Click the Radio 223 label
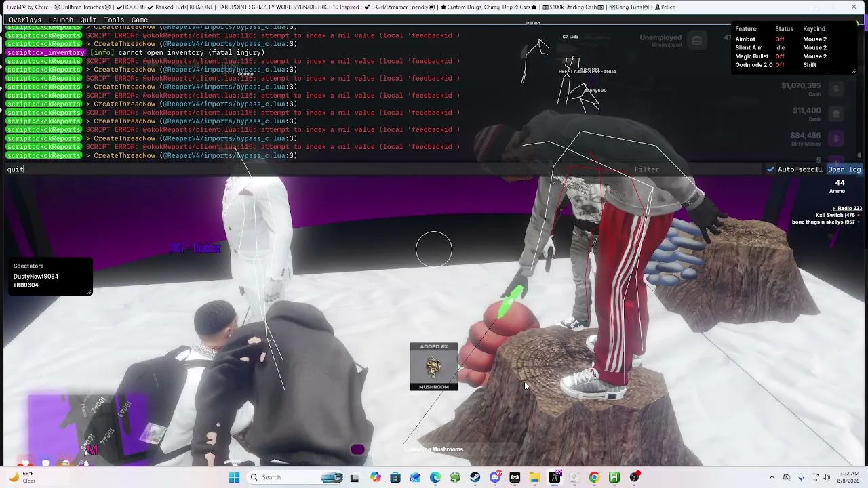Image resolution: width=868 pixels, height=488 pixels. pos(848,209)
